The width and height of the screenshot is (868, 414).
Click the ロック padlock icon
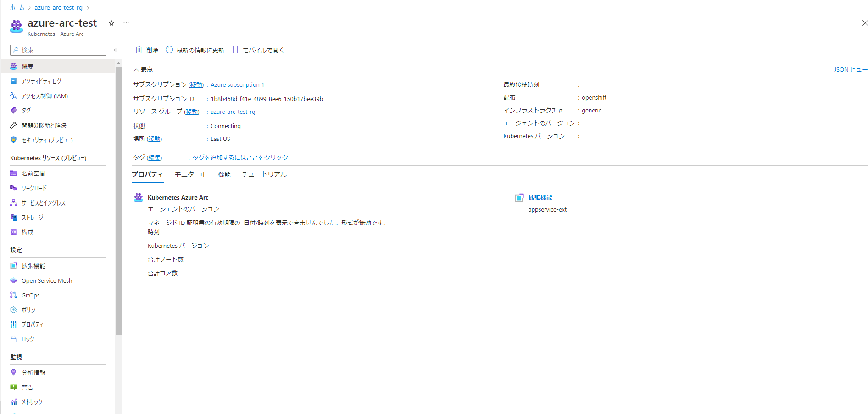[x=14, y=339]
